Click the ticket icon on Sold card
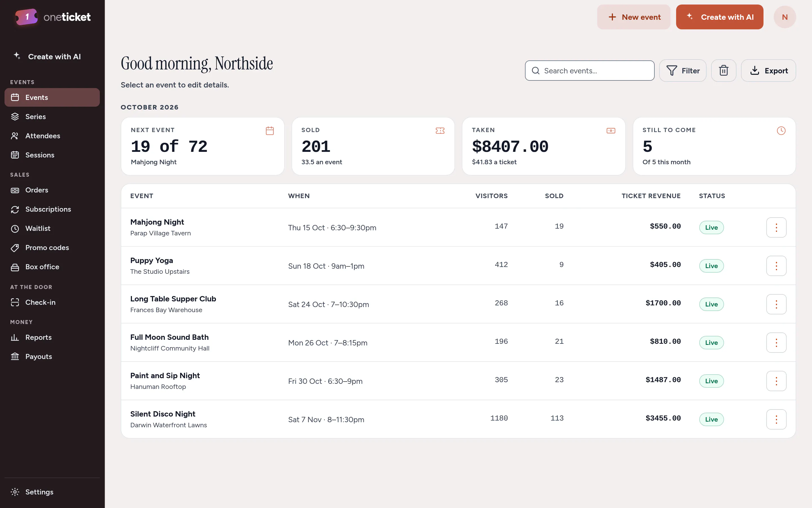812x508 pixels. tap(440, 131)
